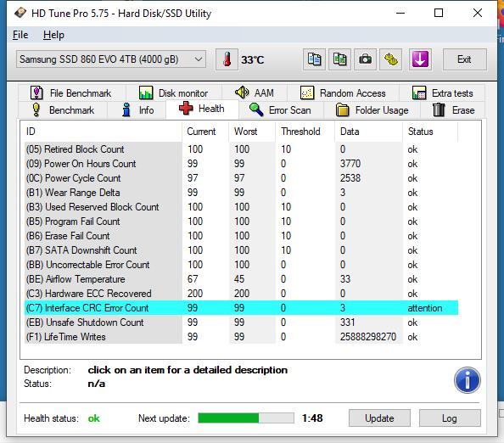Click the detailed description text
The image size is (504, 443).
[x=188, y=370]
